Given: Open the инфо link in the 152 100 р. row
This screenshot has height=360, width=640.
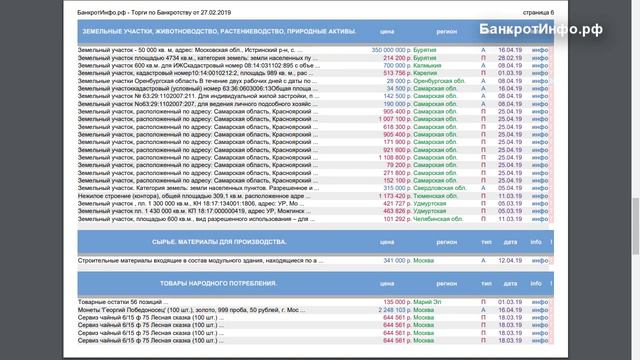Looking at the screenshot, I should [540, 180].
